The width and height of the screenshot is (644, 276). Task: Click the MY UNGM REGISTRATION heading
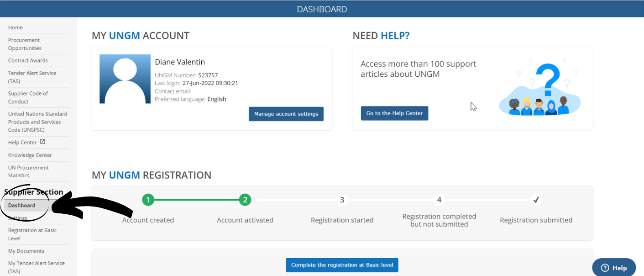click(152, 175)
